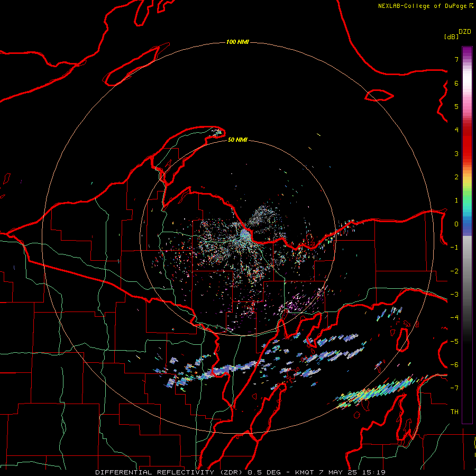Click the 5 value on color scale
476x476 pixels.
tap(456, 106)
